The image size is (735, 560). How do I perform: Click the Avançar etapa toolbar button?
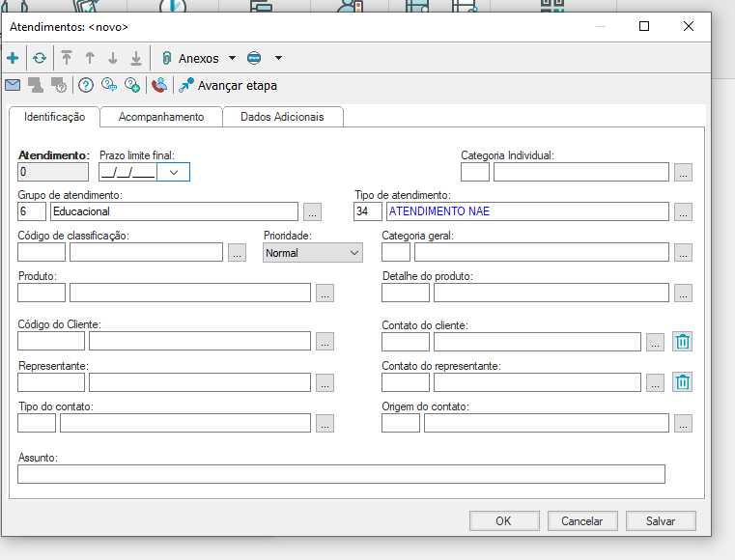(228, 85)
